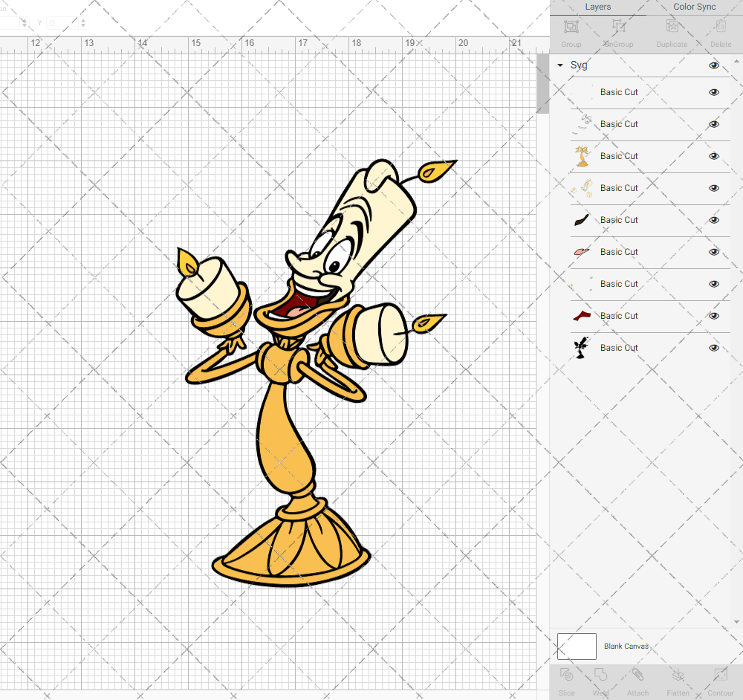Open the Blank Canvas color swatch
Screen dimensions: 743x700
click(x=577, y=646)
